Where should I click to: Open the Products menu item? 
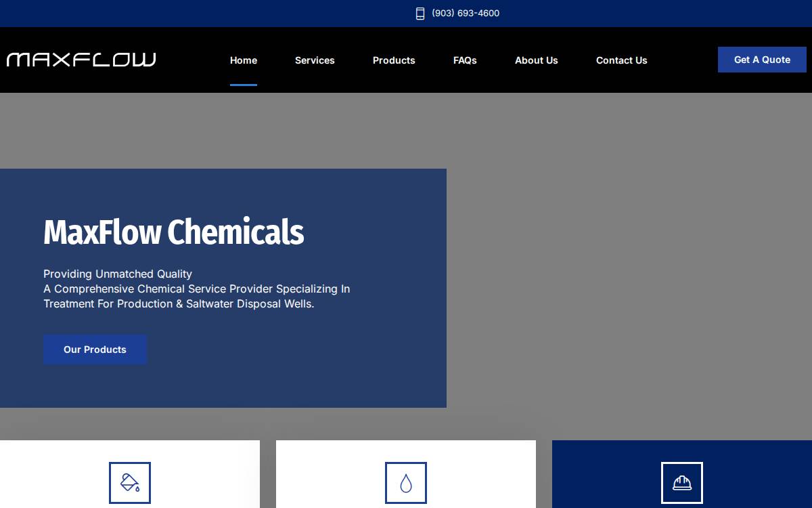pos(394,60)
